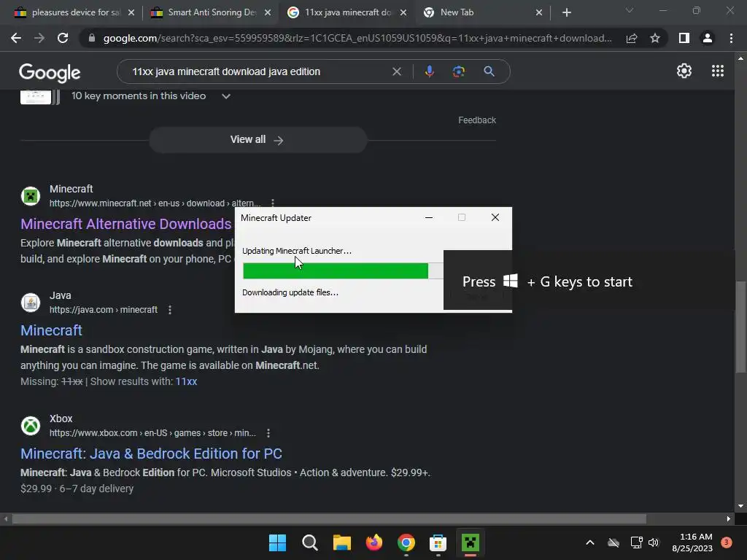Switch to the Smart Anti Snoring Device tab
This screenshot has width=747, height=560.
[x=205, y=12]
